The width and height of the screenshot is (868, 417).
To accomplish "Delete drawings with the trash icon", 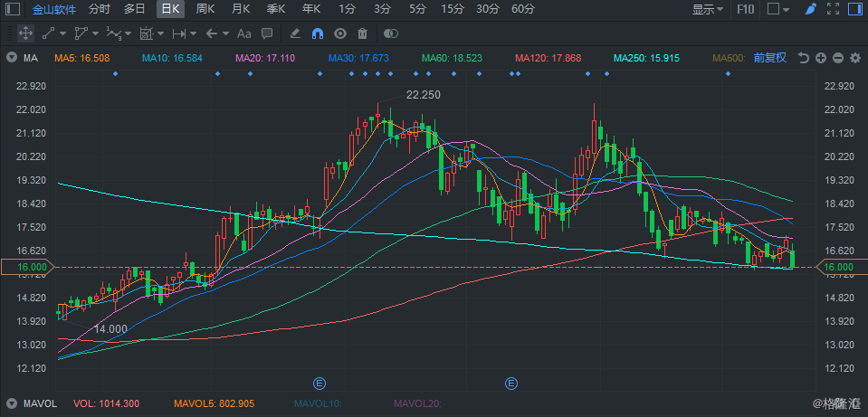I will click(363, 33).
